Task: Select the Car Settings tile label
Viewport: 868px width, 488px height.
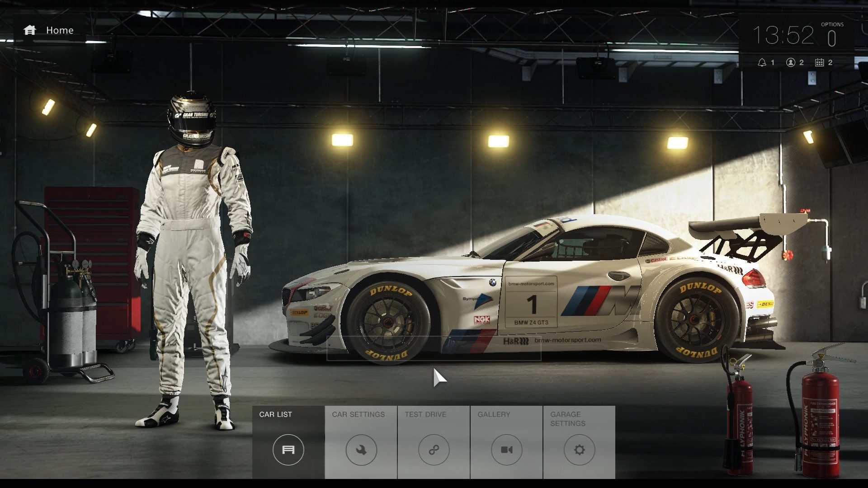Action: 358,414
